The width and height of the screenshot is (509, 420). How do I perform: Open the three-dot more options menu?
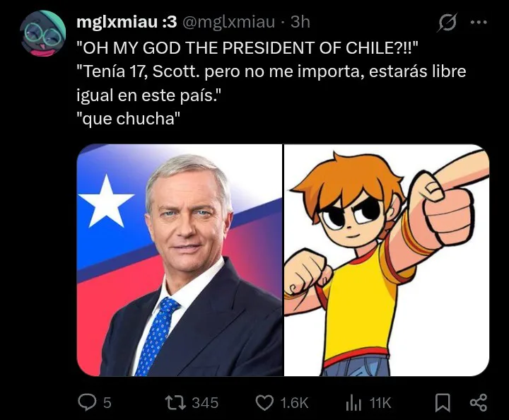coord(479,22)
